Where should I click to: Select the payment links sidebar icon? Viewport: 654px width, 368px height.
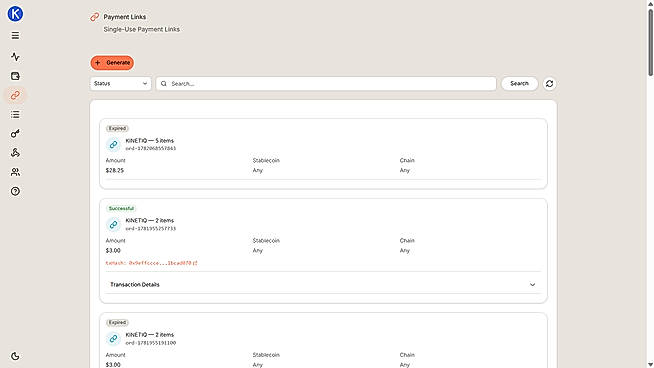pos(15,95)
